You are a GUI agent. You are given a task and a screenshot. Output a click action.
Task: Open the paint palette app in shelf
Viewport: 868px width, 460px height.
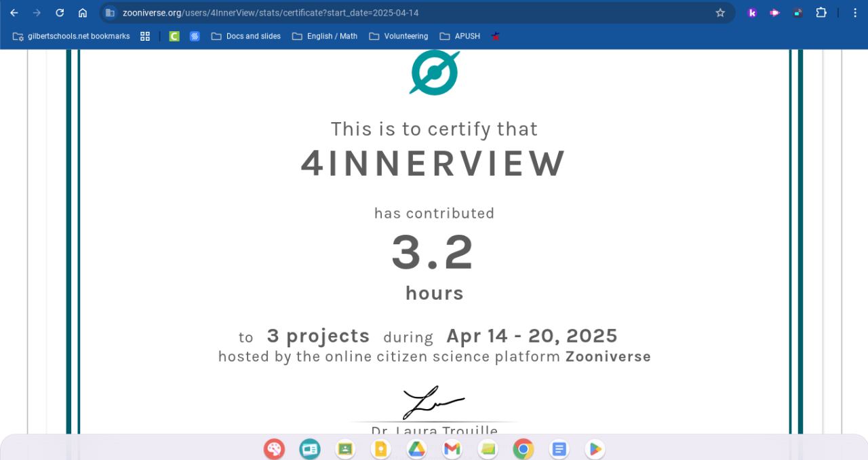coord(274,448)
